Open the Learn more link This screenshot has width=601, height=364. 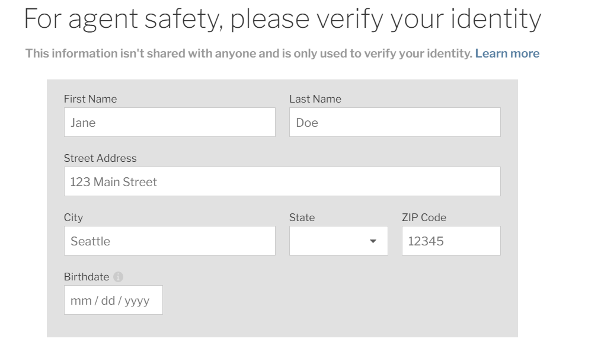coord(507,53)
